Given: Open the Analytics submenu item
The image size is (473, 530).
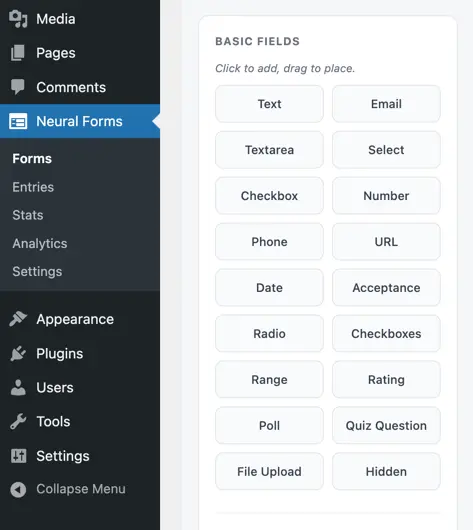Looking at the screenshot, I should pos(40,243).
